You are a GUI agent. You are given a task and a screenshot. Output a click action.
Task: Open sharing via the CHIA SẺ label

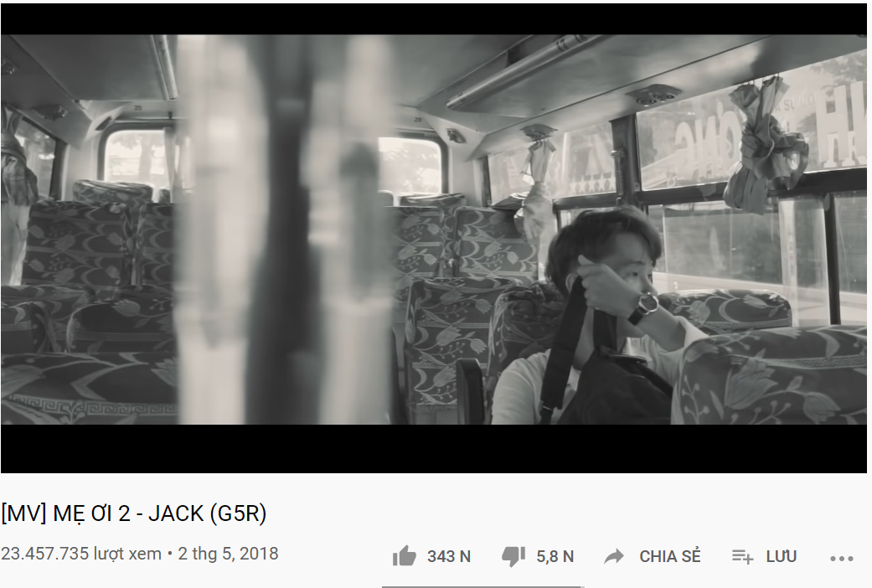click(669, 556)
